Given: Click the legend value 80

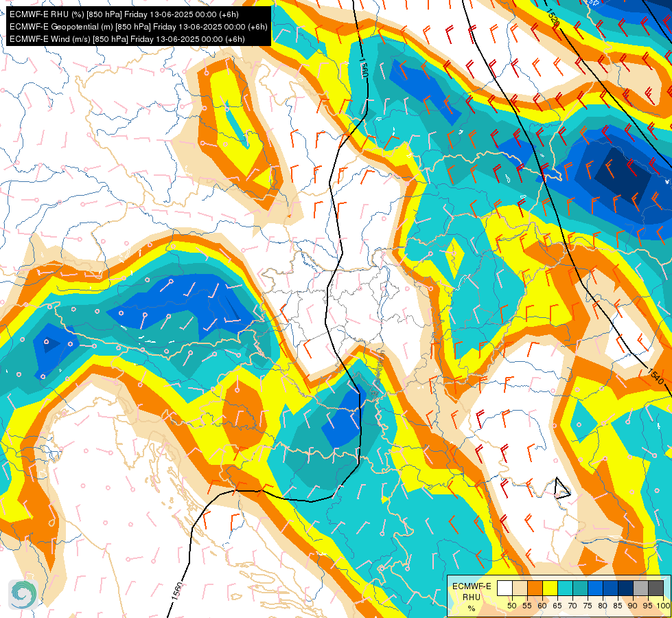Looking at the screenshot, I should 603,606.
